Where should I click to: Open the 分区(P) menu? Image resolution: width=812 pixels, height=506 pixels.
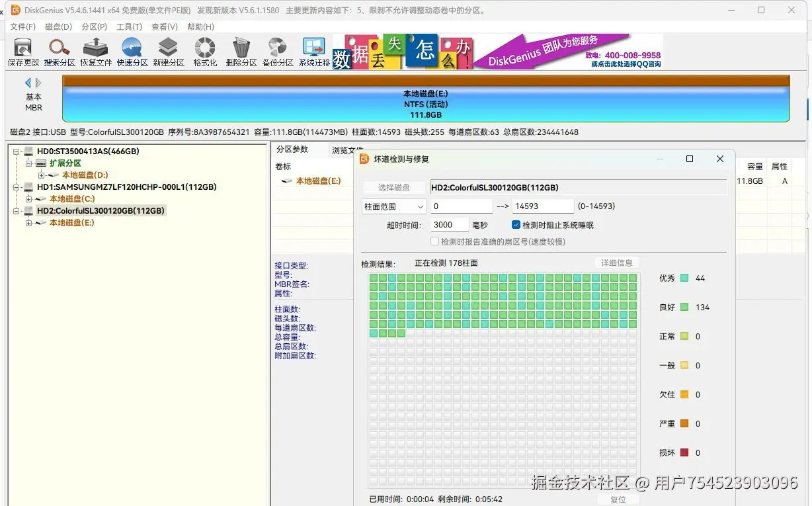click(94, 27)
